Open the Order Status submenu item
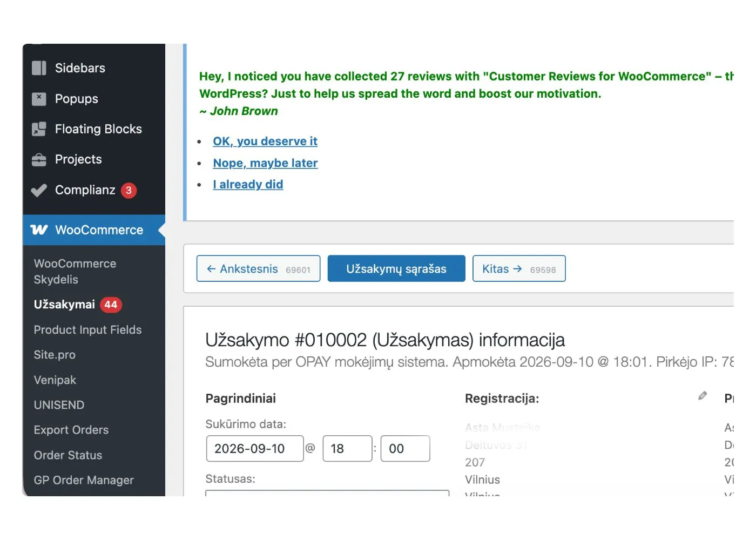The image size is (756, 540). click(68, 455)
